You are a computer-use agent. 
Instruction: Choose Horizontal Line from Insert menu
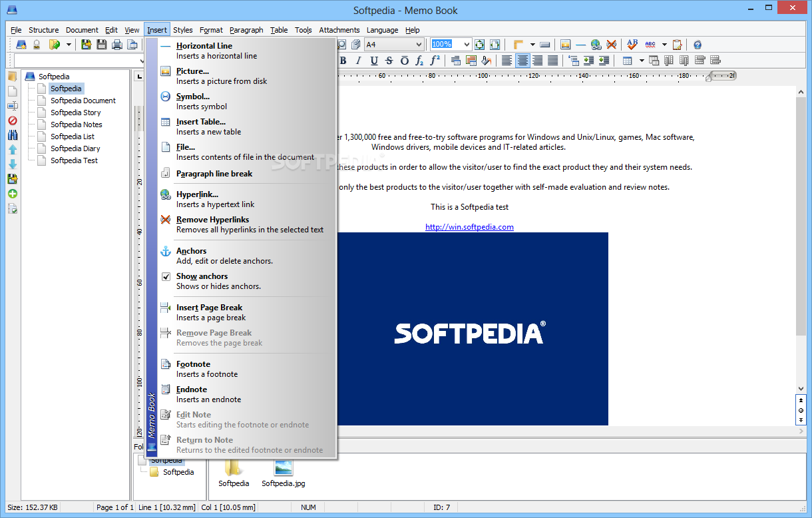click(x=247, y=51)
